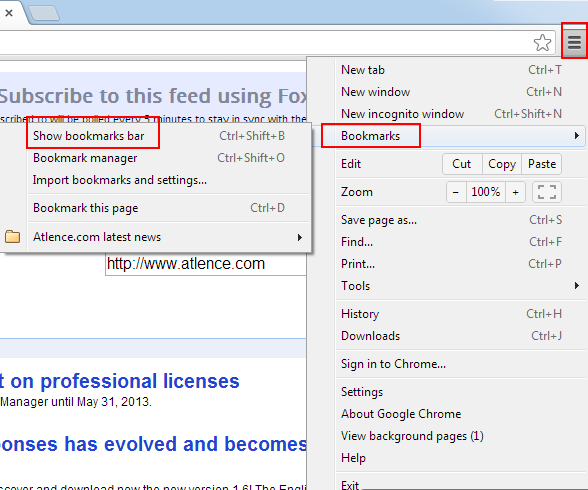Expand Atlence.com latest news submenu arrow
This screenshot has height=490, width=588.
click(300, 237)
